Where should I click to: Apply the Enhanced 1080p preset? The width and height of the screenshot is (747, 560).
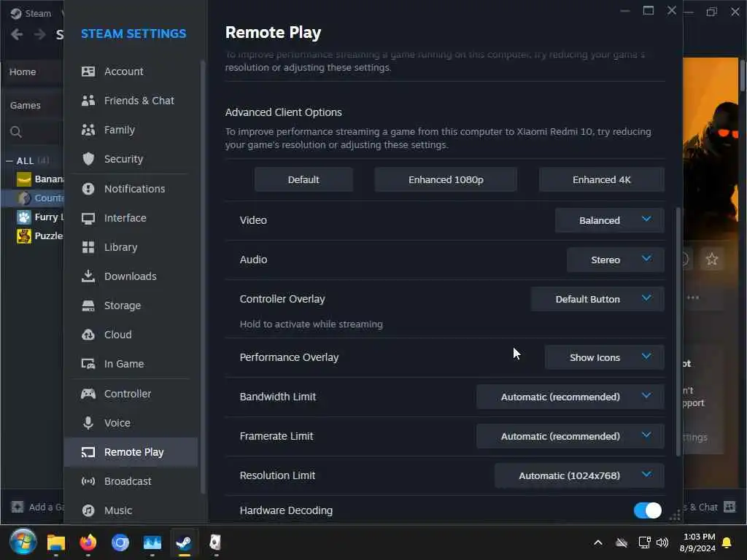click(x=446, y=179)
